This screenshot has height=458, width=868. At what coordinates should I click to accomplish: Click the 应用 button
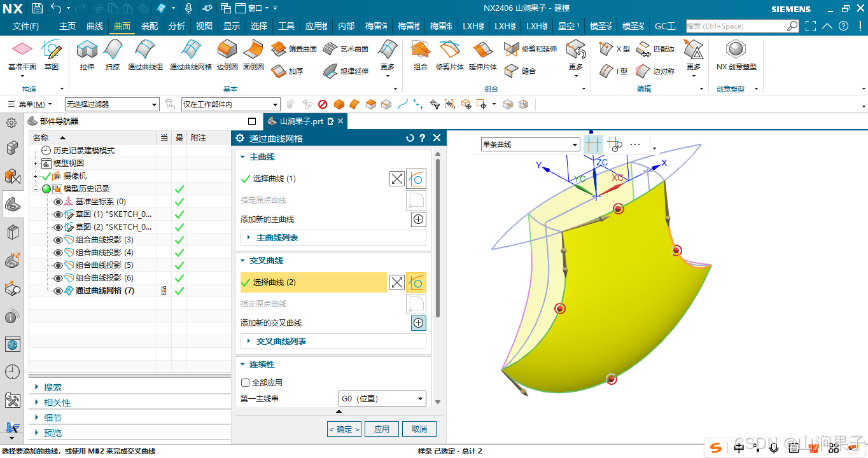pyautogui.click(x=382, y=429)
